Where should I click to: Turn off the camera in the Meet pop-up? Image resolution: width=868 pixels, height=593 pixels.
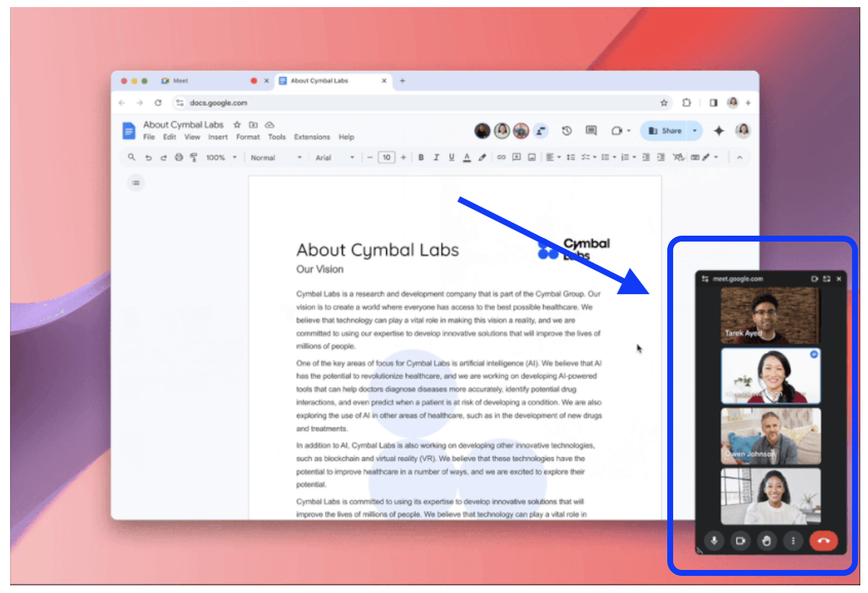tap(740, 540)
